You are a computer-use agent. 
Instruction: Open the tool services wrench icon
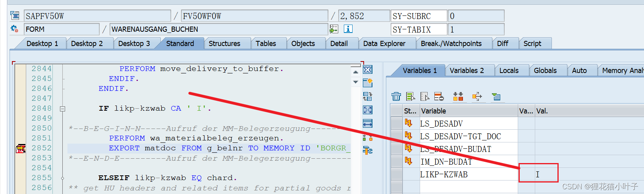(x=368, y=150)
